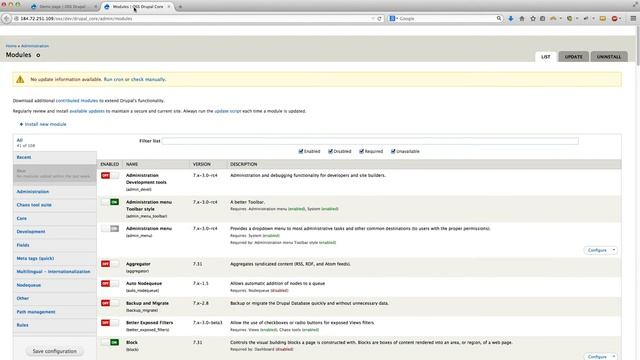This screenshot has height=360, width=640.
Task: Open new tab with plus icon
Action: [180, 7]
